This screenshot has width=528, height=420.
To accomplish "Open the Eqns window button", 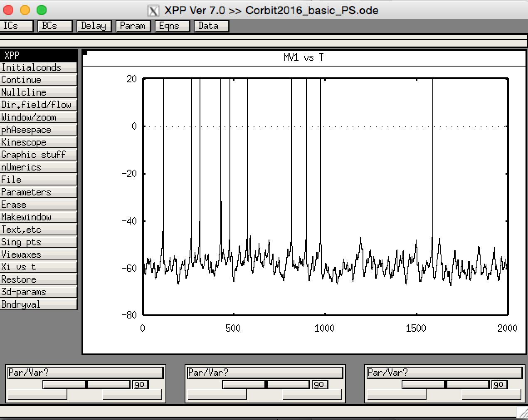I will coord(172,26).
